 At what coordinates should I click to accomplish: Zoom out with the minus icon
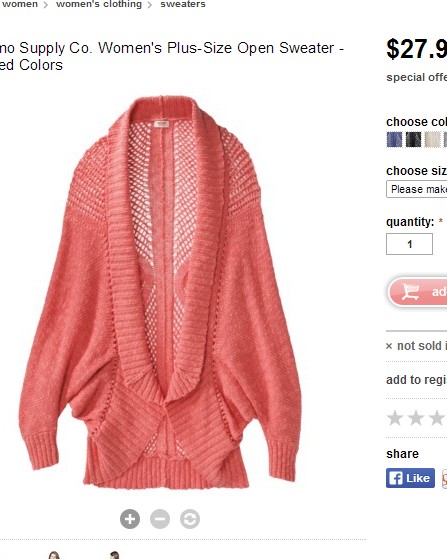click(160, 519)
